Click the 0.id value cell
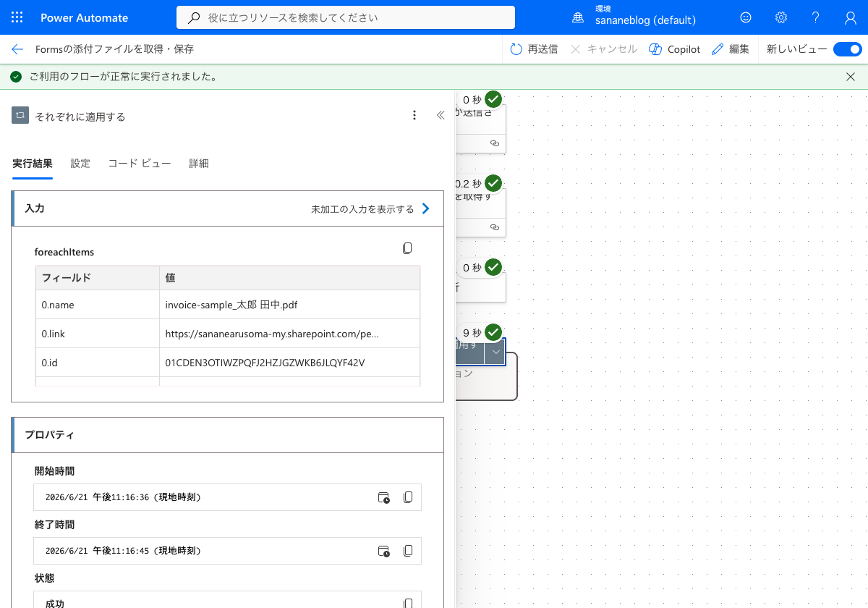Screen dimensions: 868x608 click(289, 363)
